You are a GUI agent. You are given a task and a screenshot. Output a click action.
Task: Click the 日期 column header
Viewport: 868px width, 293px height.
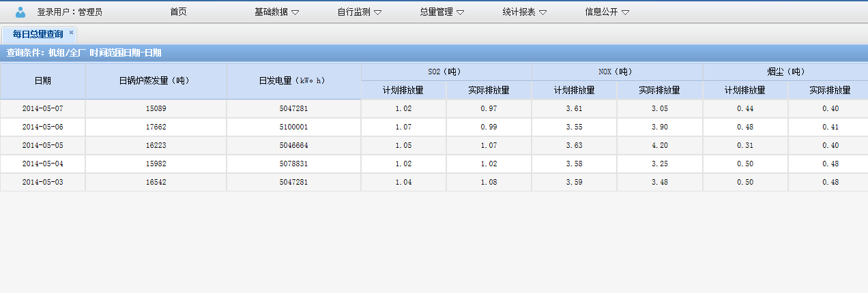(42, 81)
